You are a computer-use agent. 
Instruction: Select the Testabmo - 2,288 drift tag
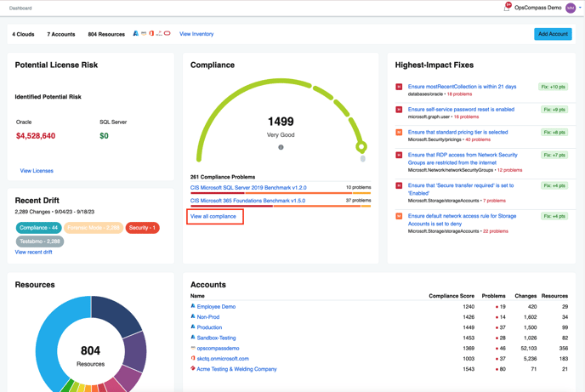click(x=40, y=241)
